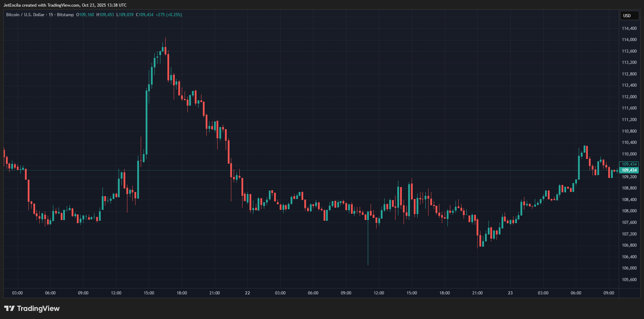Click the low value L109,039 in legend

tap(125, 15)
